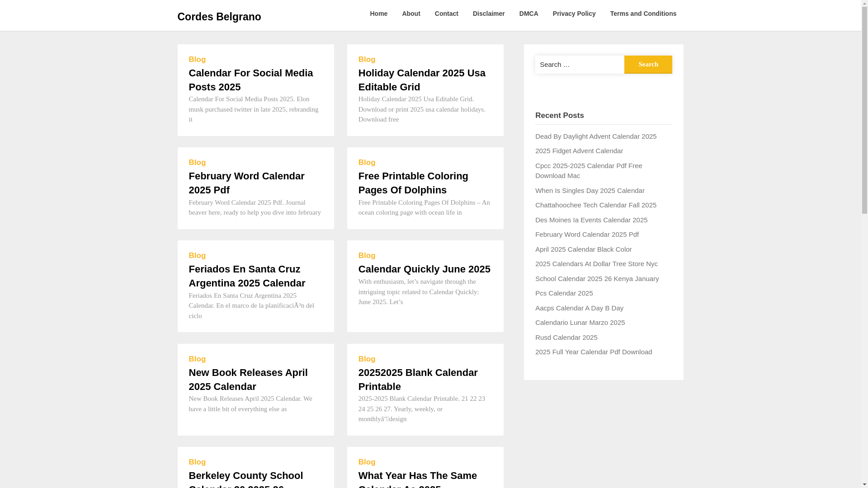Click the Search button

(x=648, y=65)
